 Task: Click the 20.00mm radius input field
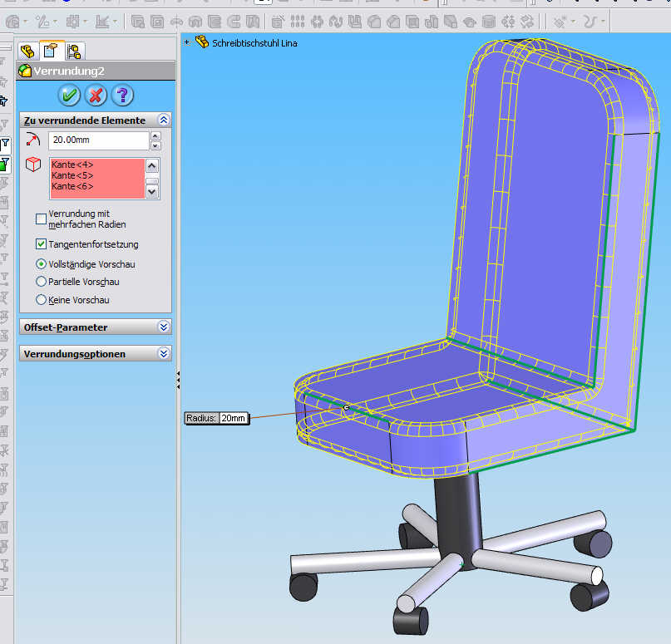click(x=98, y=140)
